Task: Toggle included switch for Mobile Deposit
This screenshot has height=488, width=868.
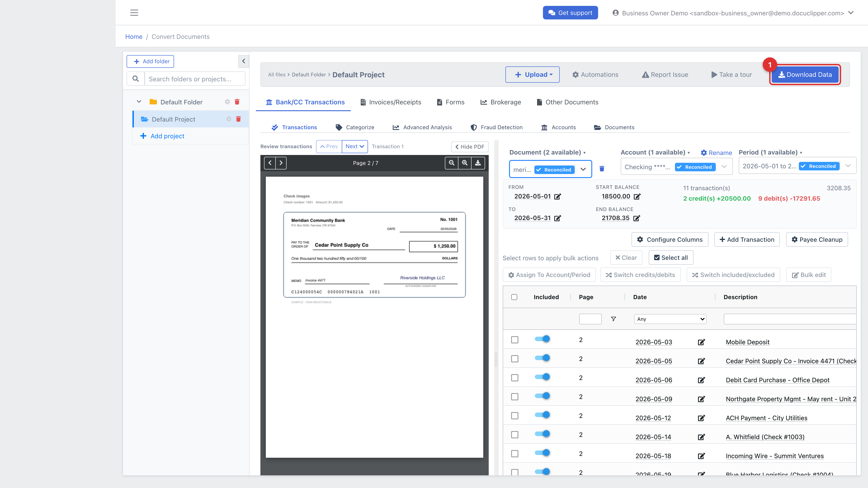Action: pos(542,339)
